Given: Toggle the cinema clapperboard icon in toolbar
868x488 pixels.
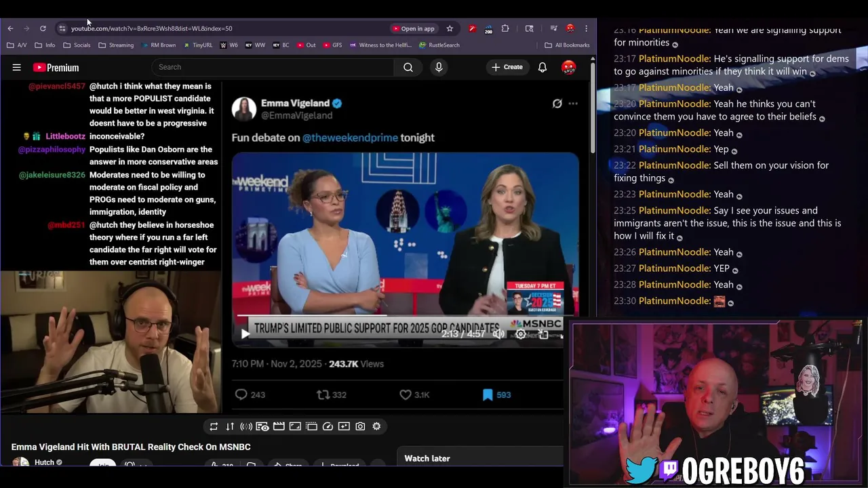Looking at the screenshot, I should pos(279,426).
